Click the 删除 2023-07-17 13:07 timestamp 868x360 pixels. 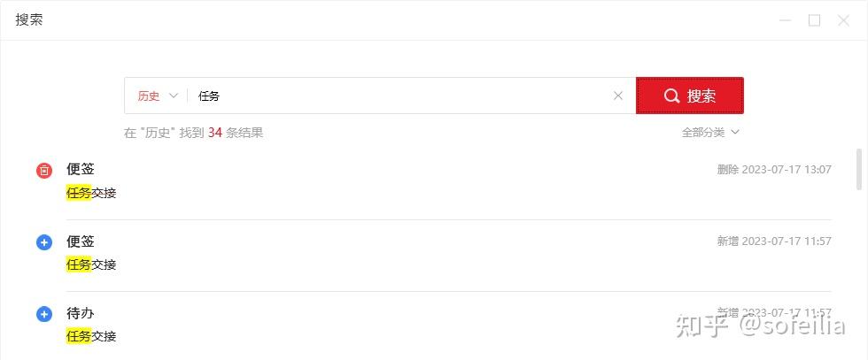(x=774, y=169)
